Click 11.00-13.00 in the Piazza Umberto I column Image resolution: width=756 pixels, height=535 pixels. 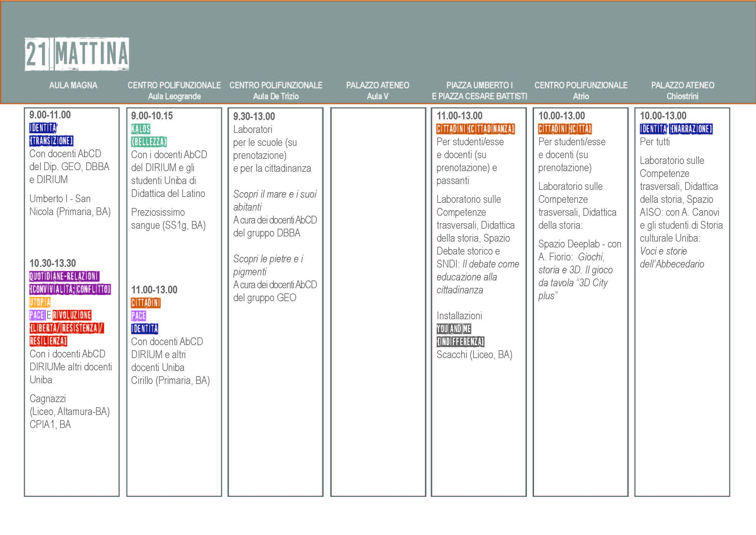click(x=460, y=116)
